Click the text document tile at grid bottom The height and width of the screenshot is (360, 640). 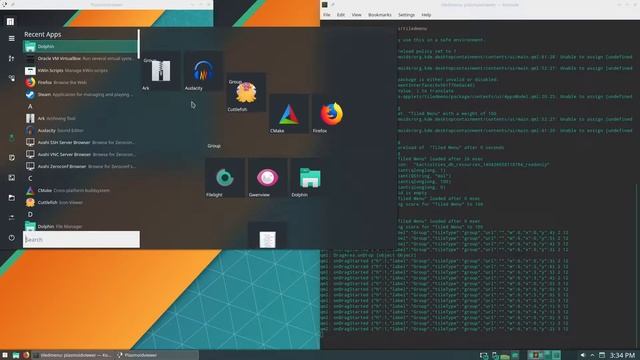click(267, 236)
